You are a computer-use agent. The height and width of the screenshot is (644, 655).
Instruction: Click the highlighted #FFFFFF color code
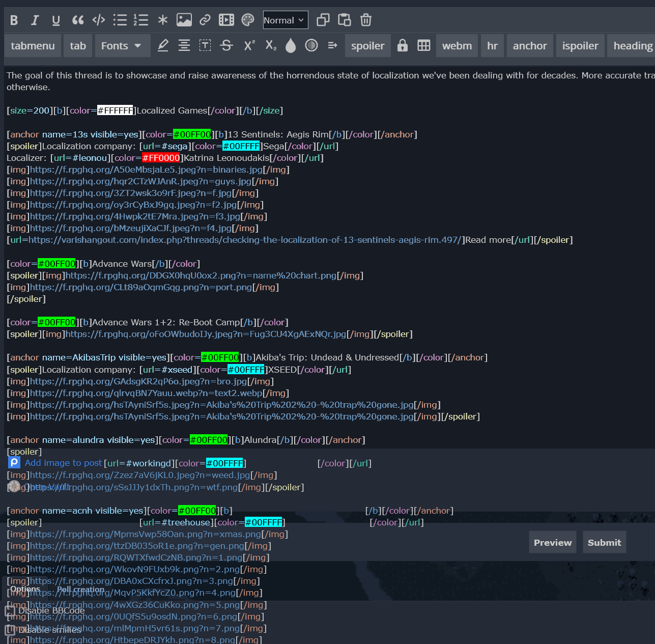pos(115,110)
